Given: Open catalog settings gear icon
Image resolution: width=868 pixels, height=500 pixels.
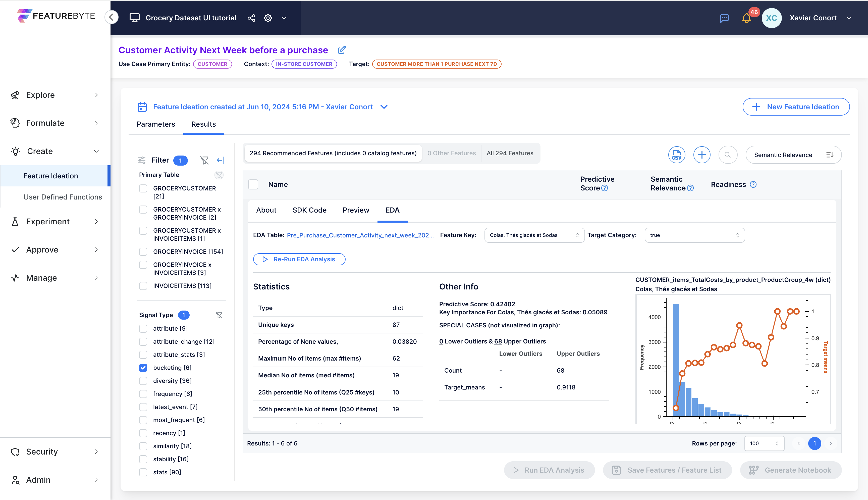Looking at the screenshot, I should [x=268, y=18].
